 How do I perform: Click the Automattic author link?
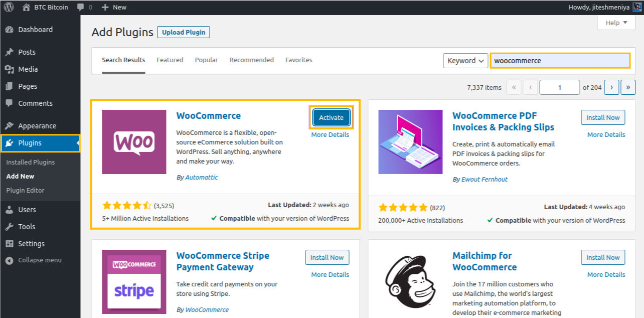(202, 178)
